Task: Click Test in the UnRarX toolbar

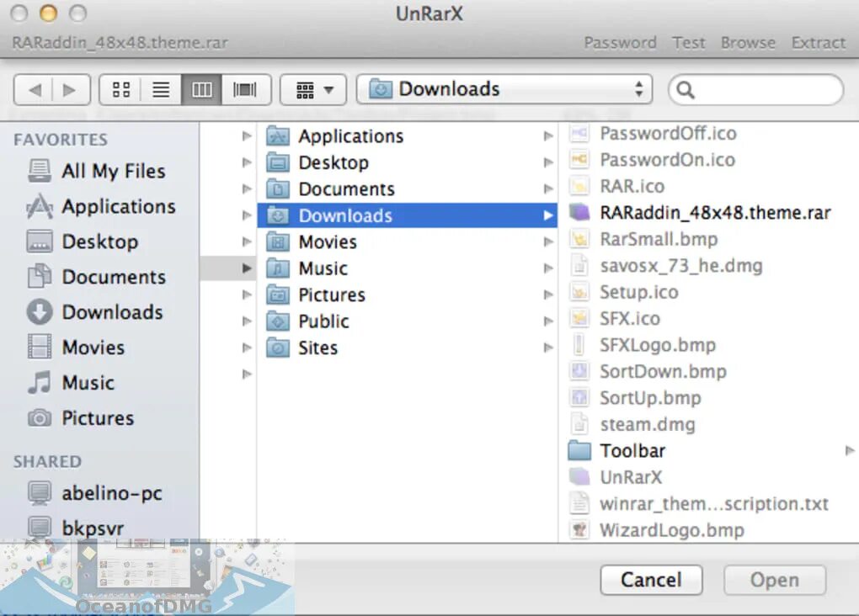Action: click(689, 43)
